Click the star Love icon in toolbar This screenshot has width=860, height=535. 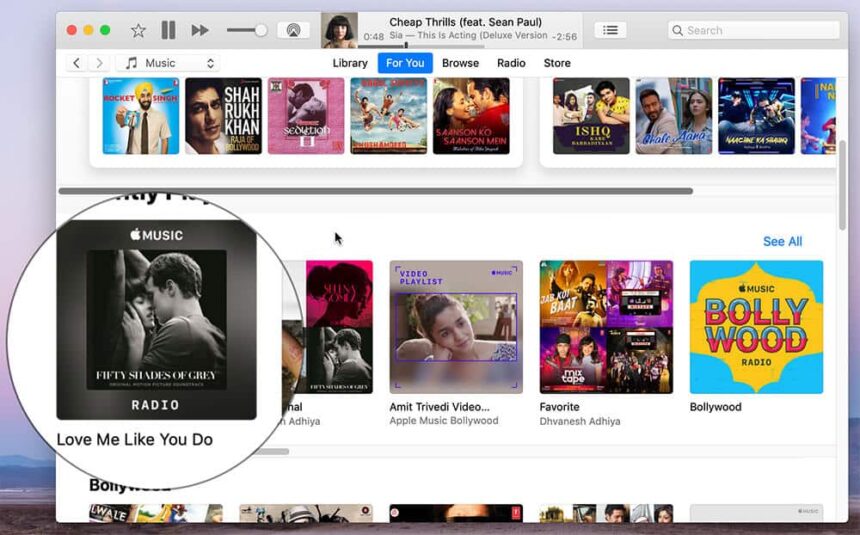[x=138, y=30]
